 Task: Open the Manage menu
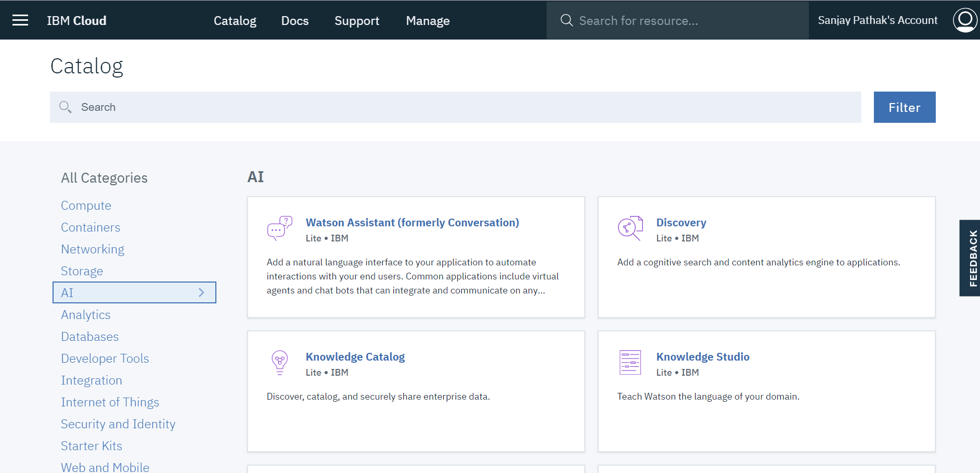click(x=428, y=21)
